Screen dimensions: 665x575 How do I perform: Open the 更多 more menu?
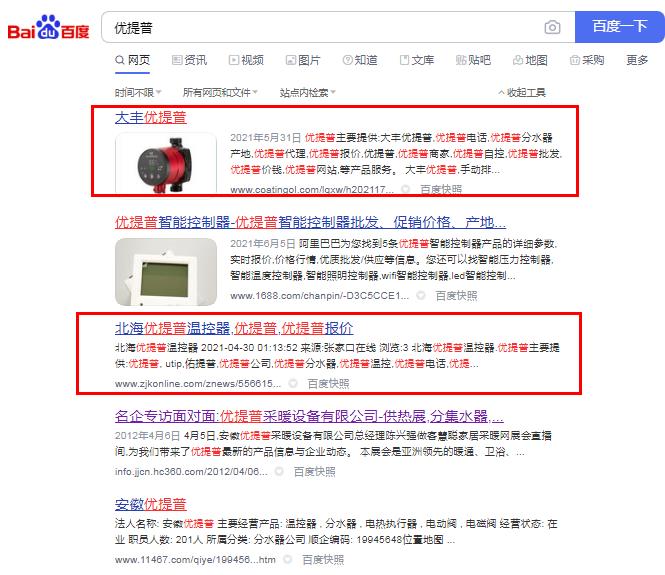(x=637, y=60)
